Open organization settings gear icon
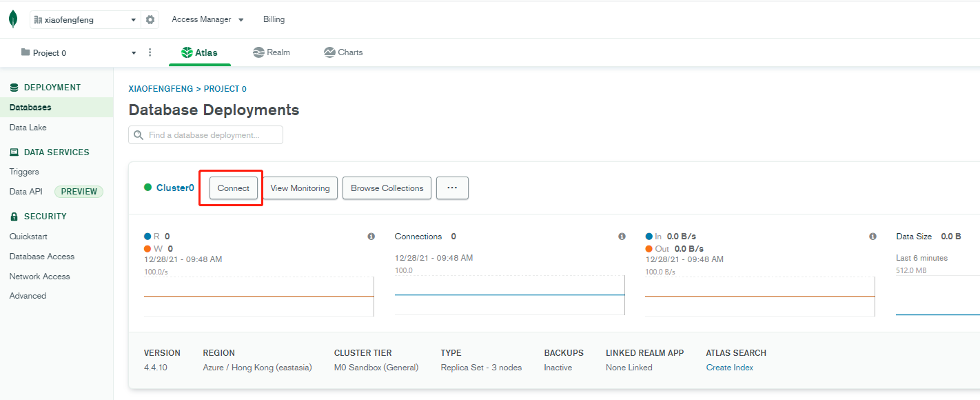Image resolution: width=980 pixels, height=400 pixels. (150, 20)
